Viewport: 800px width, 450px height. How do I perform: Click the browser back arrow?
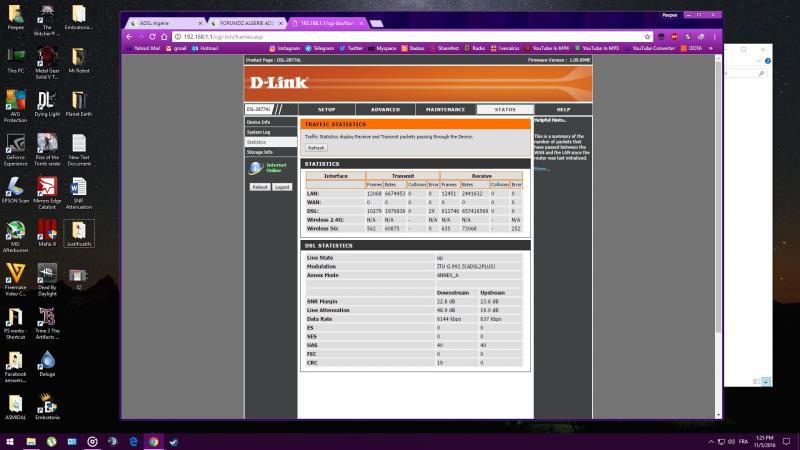coord(131,34)
